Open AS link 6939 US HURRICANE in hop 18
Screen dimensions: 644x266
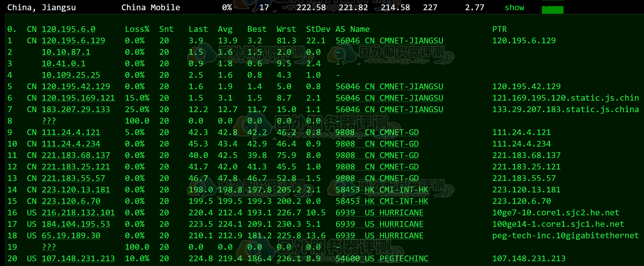(380, 235)
